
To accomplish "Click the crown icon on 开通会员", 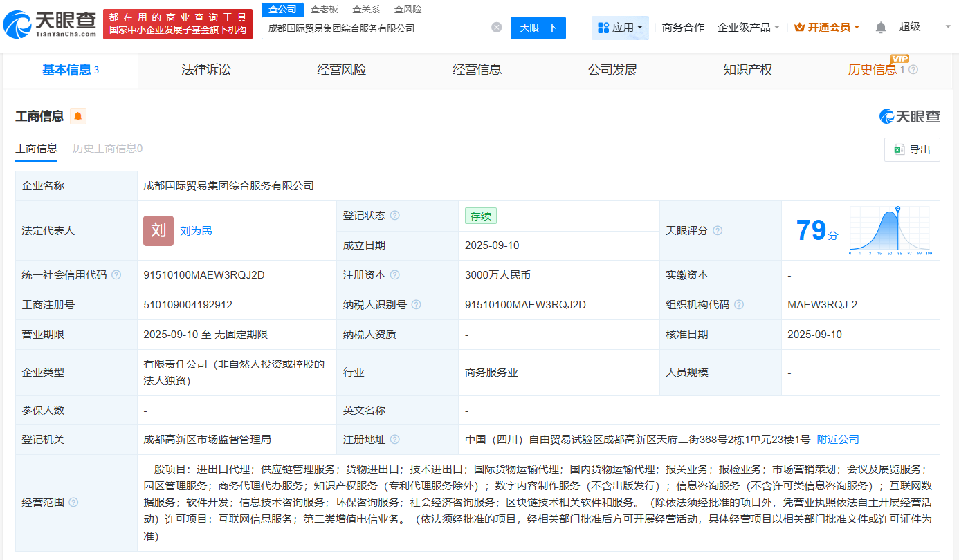I will pos(801,27).
